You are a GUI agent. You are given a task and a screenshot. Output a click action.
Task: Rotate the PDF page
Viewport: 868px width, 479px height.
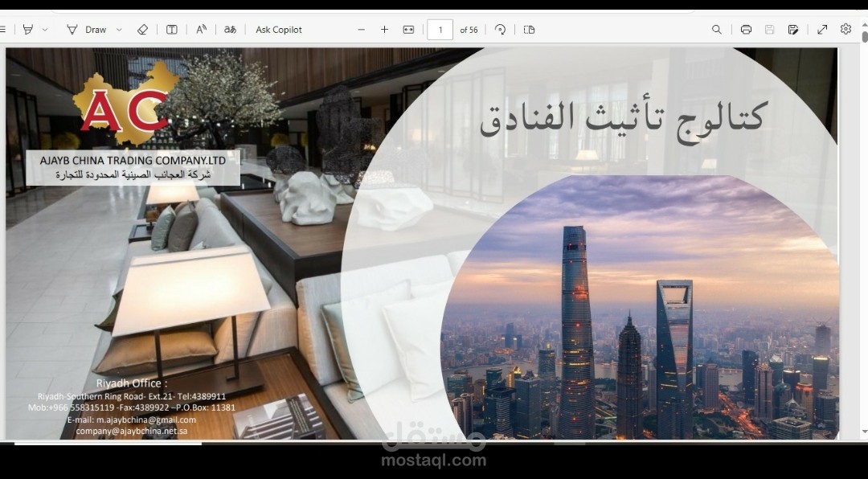click(x=500, y=30)
